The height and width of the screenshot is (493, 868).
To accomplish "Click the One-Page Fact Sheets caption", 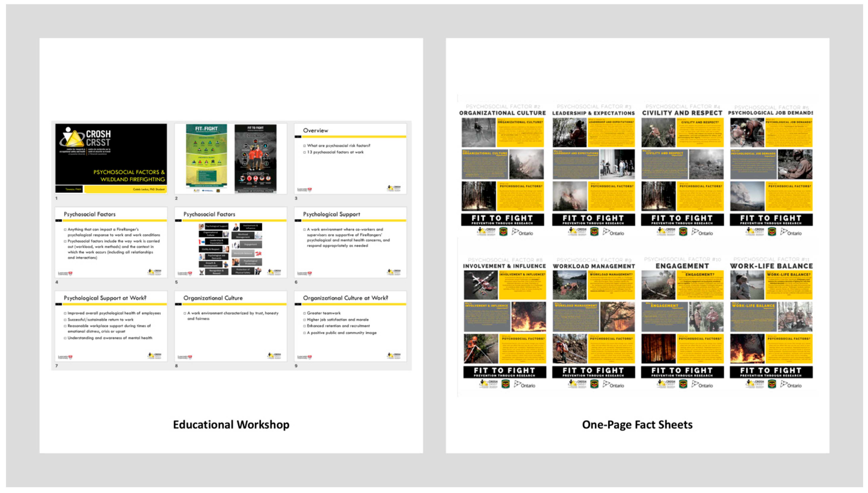I will point(637,425).
